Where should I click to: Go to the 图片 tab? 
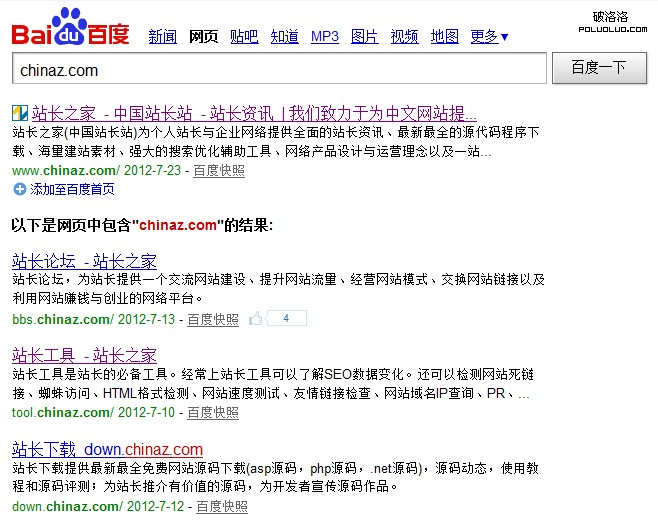(x=365, y=37)
